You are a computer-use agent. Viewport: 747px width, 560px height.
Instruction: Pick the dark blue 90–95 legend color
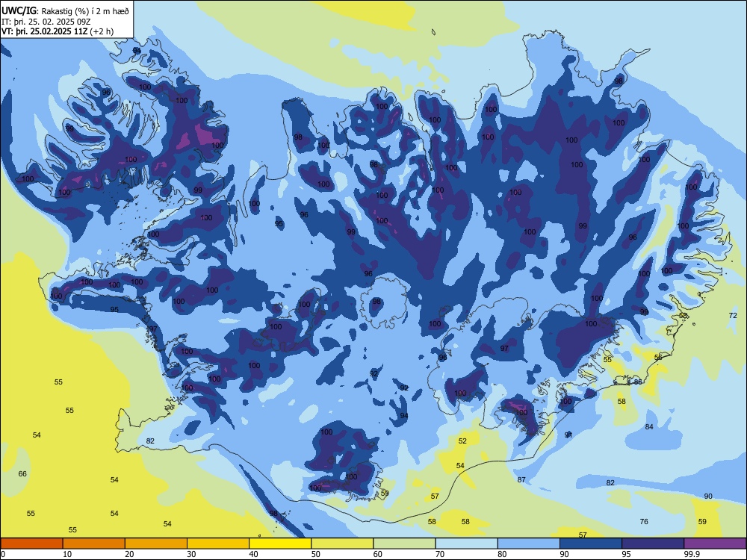[591, 544]
